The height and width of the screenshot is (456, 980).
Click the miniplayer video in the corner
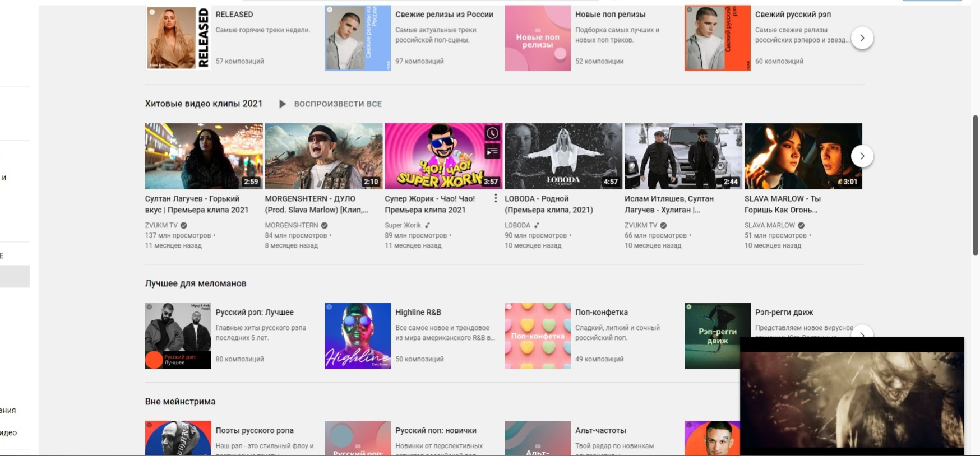852,396
